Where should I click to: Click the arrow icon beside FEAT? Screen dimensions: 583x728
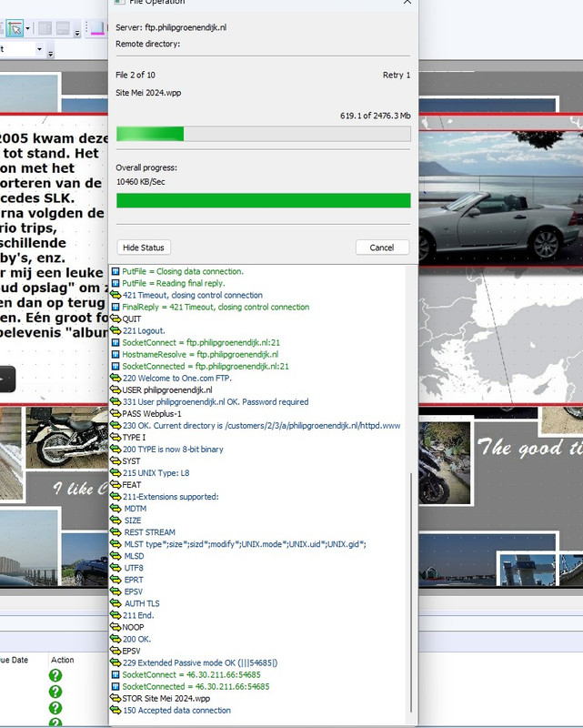[x=116, y=485]
